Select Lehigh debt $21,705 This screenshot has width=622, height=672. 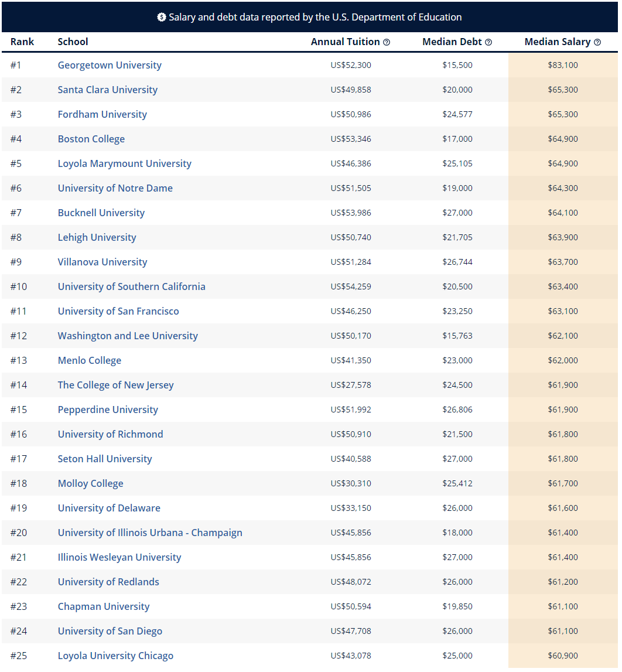click(x=457, y=237)
